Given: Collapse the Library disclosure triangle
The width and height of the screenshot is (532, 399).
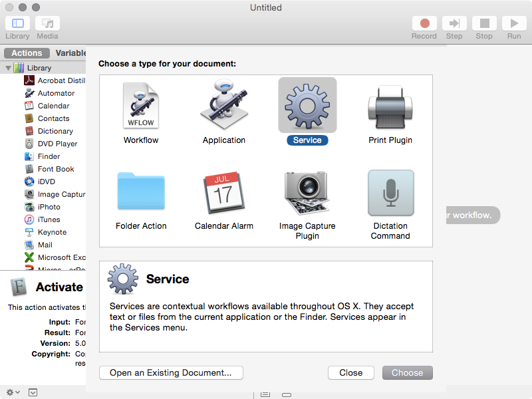Looking at the screenshot, I should tap(8, 68).
